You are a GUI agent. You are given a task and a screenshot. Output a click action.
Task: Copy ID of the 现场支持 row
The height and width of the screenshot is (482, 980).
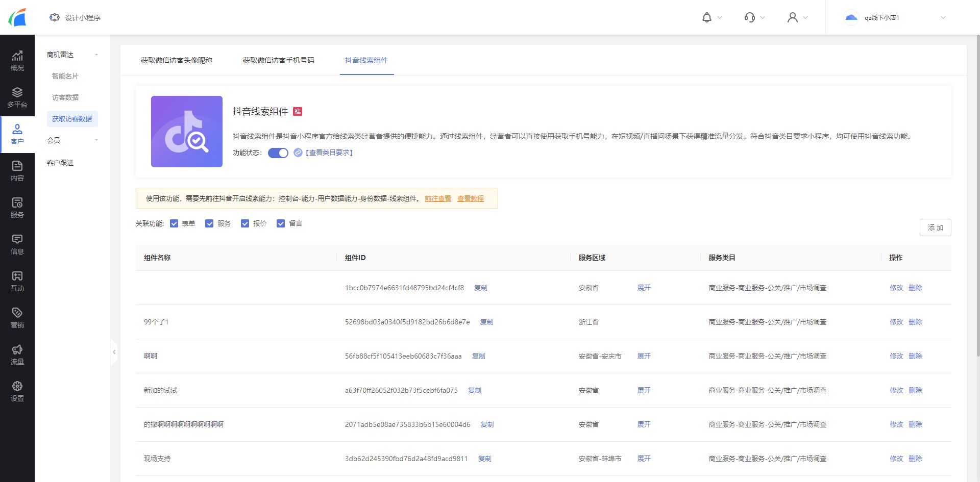coord(485,459)
